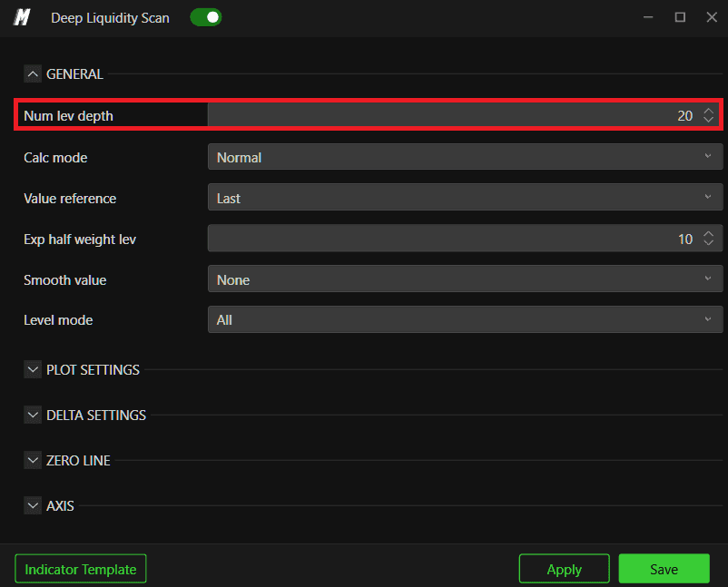Expand the DELTA SETTINGS section
Image resolution: width=728 pixels, height=587 pixels.
point(33,415)
